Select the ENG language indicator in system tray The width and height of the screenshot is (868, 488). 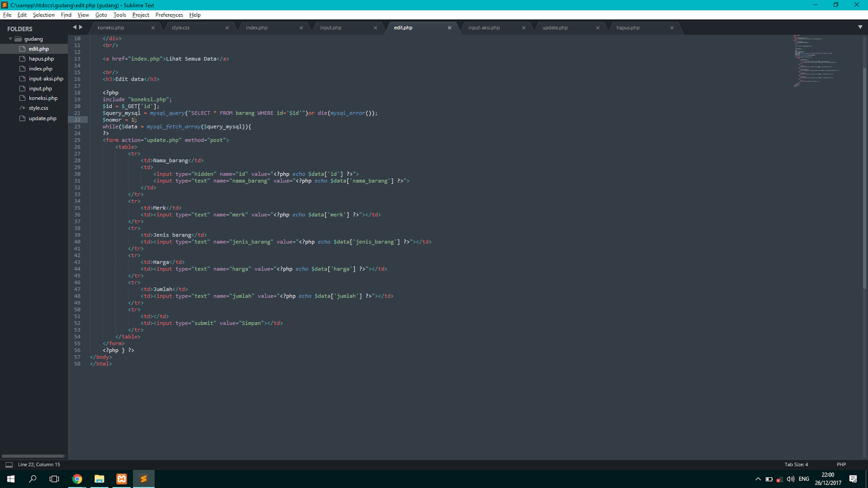point(803,479)
